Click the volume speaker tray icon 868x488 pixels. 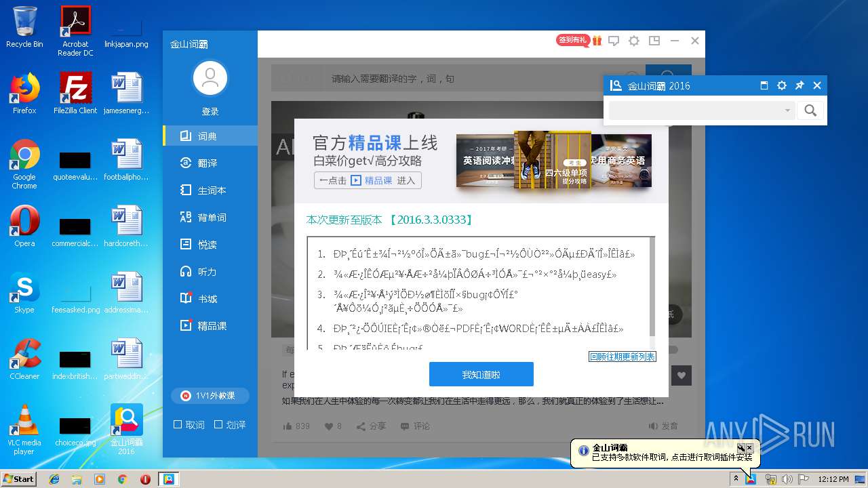[x=787, y=479]
